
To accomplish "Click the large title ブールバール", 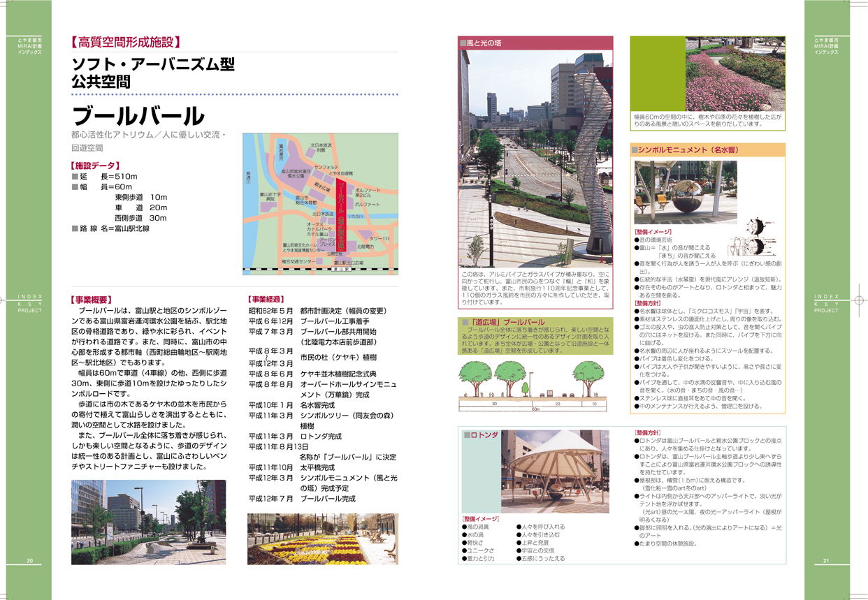I will click(138, 116).
